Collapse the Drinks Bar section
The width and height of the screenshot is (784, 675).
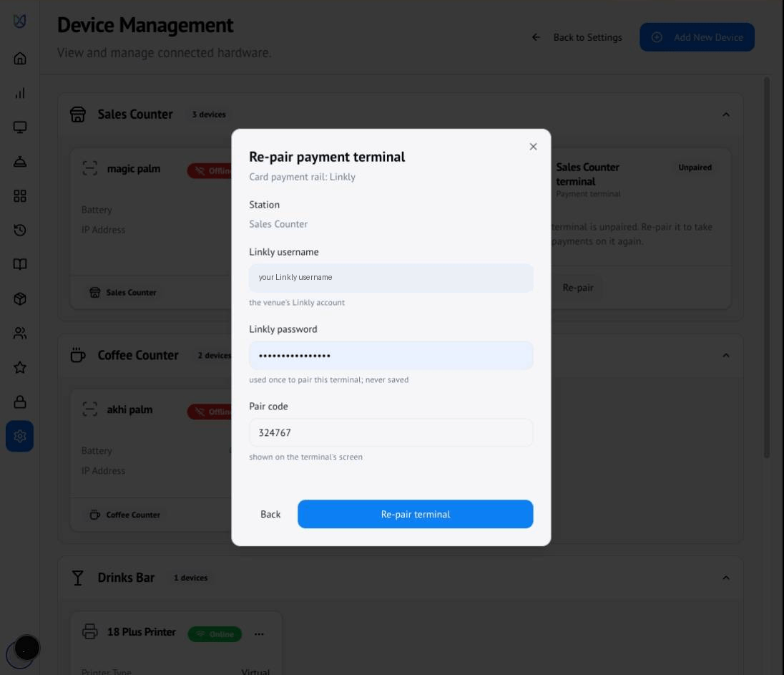(x=726, y=578)
